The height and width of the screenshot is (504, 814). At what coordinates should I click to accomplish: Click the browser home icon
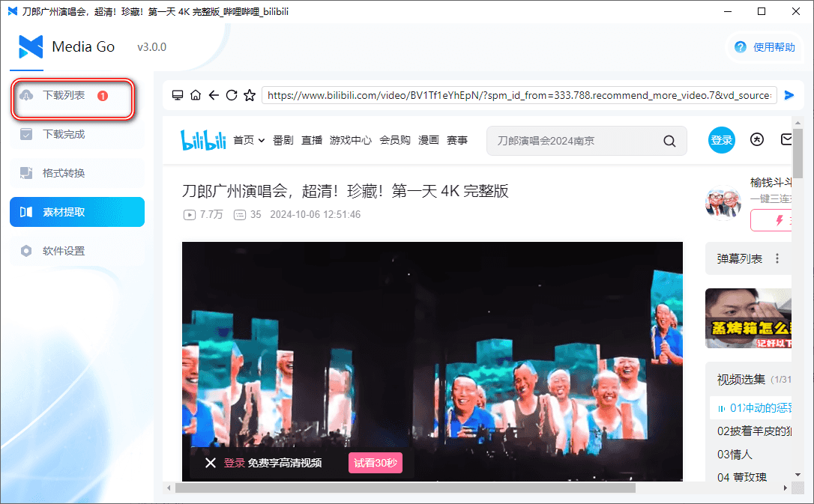pyautogui.click(x=195, y=95)
